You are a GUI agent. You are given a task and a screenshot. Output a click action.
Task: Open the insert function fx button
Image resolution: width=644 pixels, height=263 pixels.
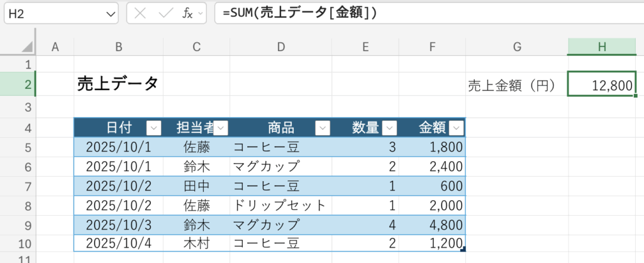[x=187, y=13]
